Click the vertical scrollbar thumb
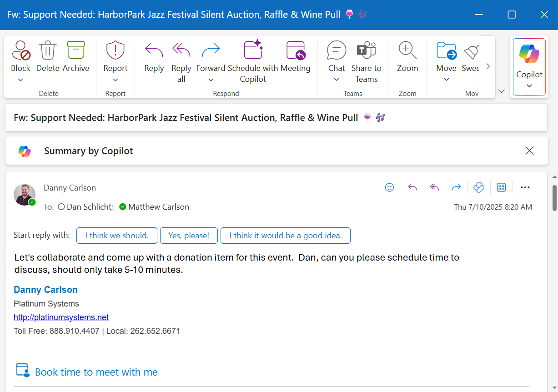Viewport: 558px width, 392px height. (x=554, y=198)
